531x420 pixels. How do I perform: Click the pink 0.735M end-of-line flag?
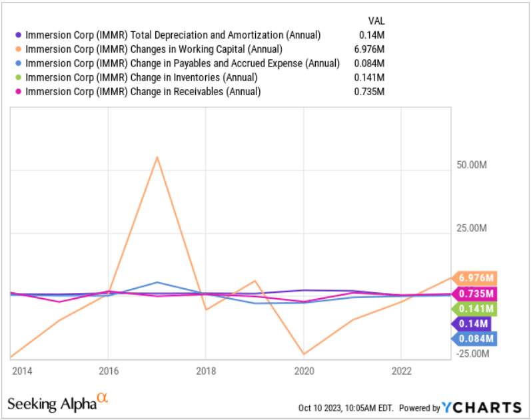(x=474, y=294)
